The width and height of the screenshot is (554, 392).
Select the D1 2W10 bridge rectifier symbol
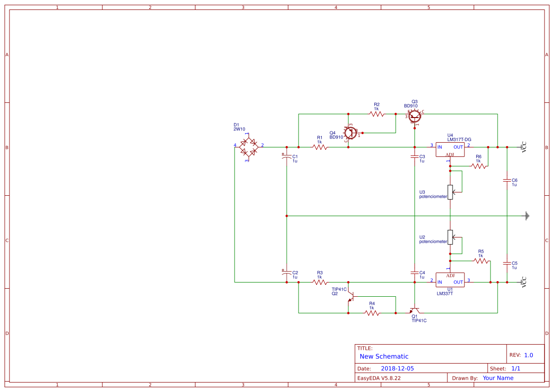pyautogui.click(x=248, y=147)
